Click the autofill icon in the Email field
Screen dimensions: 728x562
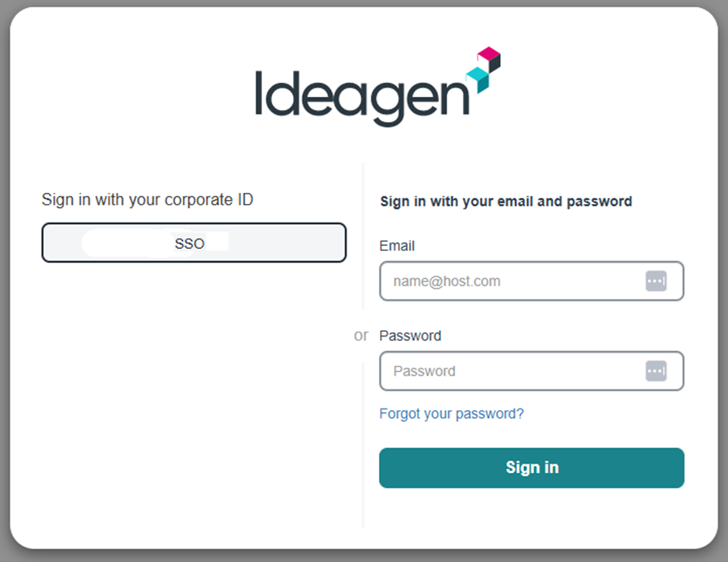pyautogui.click(x=656, y=281)
